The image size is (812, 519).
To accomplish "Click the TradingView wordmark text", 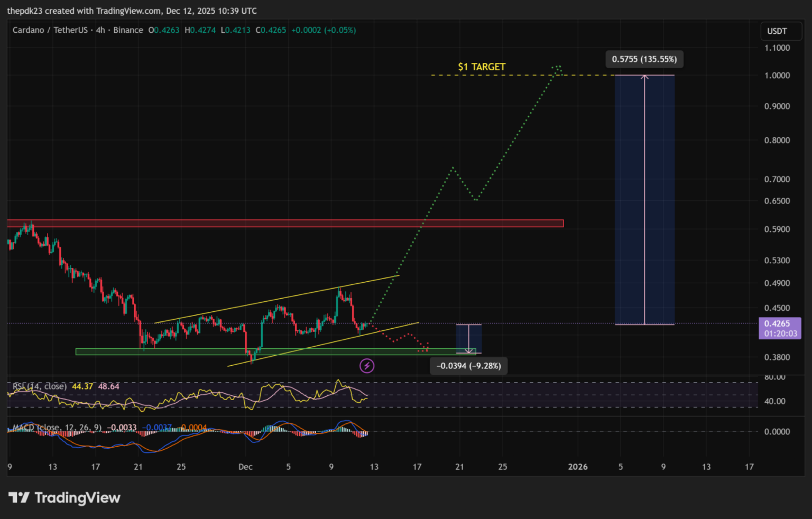I will [x=77, y=498].
